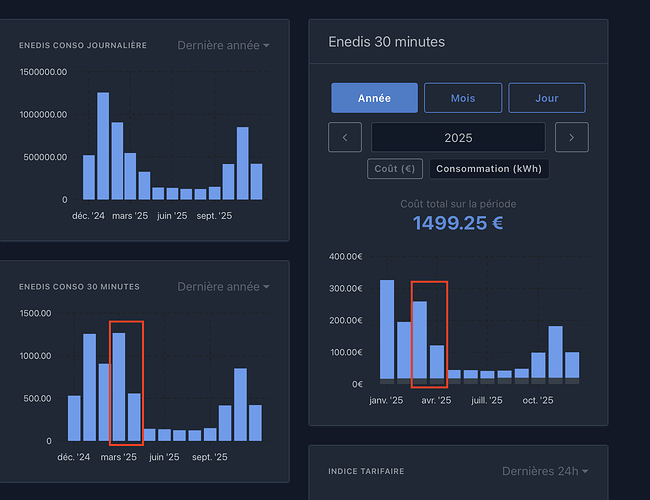
Task: Click the ENEDIS CONSO JOURNALIÈRE heading
Action: (82, 45)
